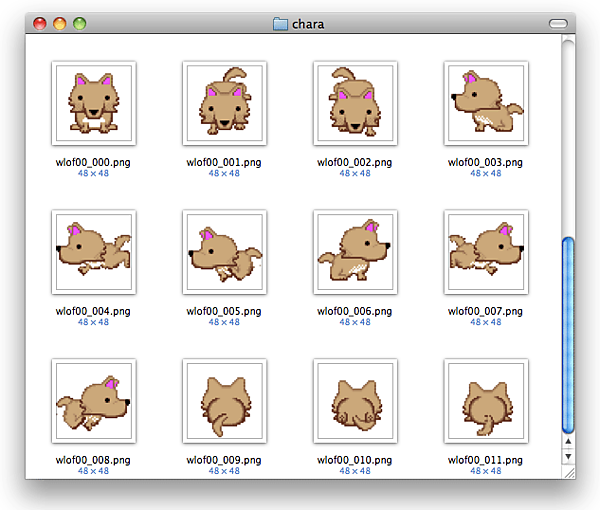Click the scrollbar down arrow

click(568, 456)
